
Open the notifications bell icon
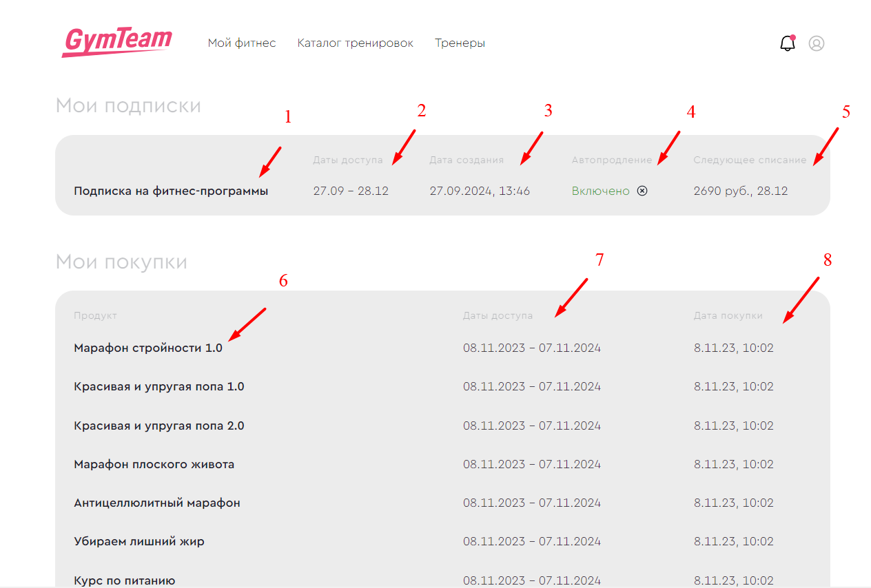[787, 43]
